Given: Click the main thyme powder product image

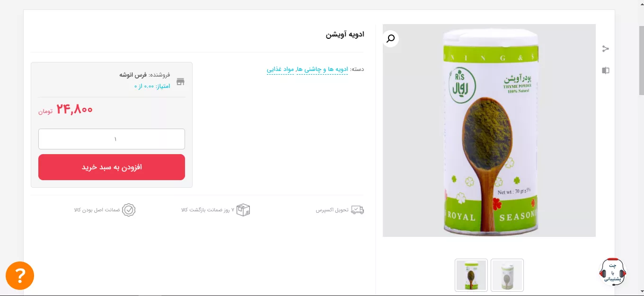Looking at the screenshot, I should (x=489, y=131).
